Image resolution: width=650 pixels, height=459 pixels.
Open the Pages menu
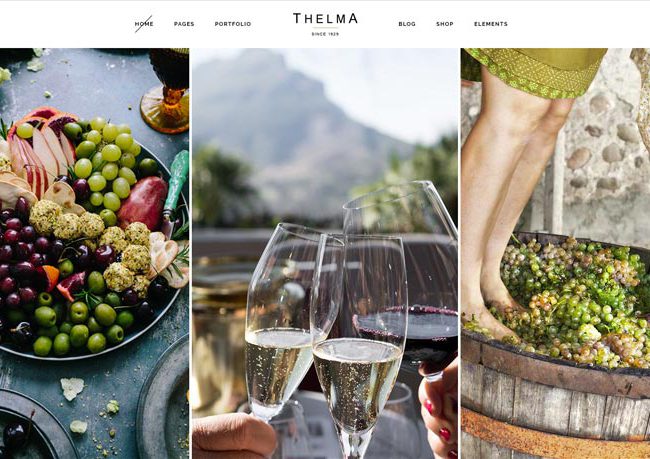[184, 24]
